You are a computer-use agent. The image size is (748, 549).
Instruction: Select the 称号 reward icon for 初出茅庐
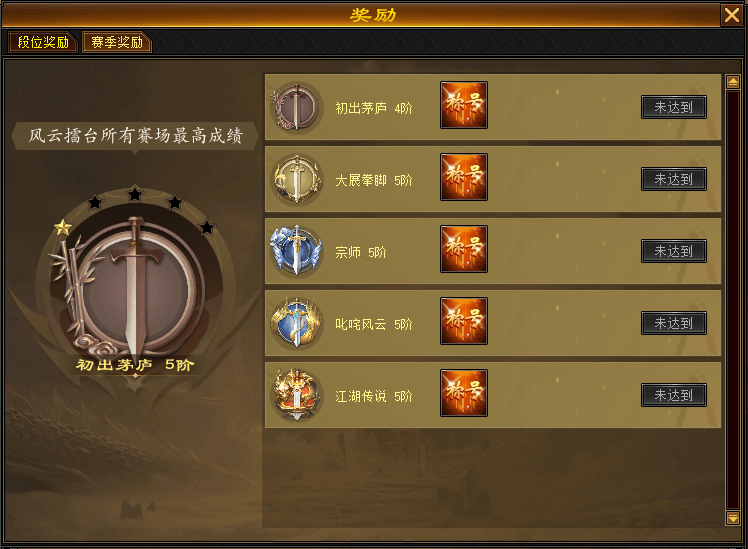(x=464, y=105)
